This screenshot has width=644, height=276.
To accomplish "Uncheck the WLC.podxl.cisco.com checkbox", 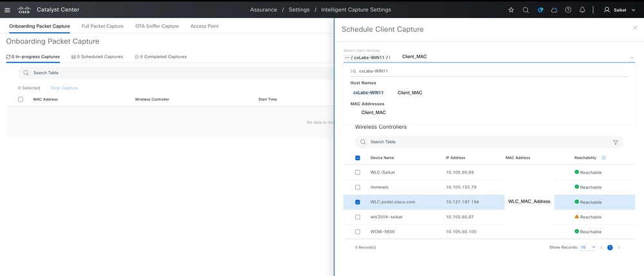I will click(x=357, y=202).
